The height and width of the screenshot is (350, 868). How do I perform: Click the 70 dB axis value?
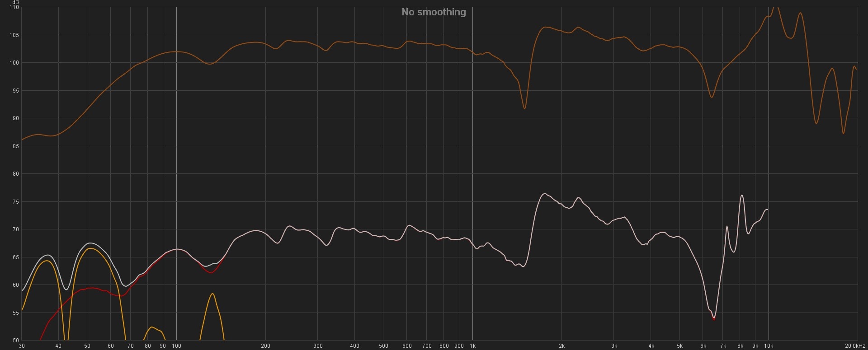16,229
